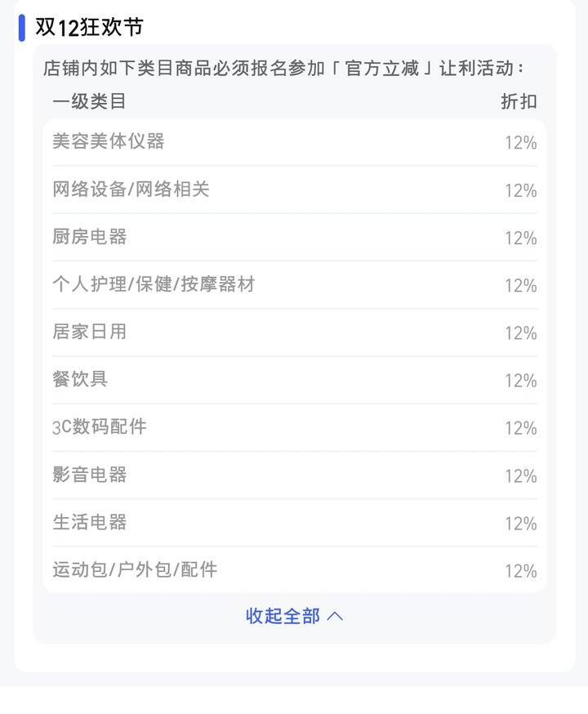The height and width of the screenshot is (714, 588).
Task: Select the 网络设备/网络相关 category
Action: [x=131, y=190]
